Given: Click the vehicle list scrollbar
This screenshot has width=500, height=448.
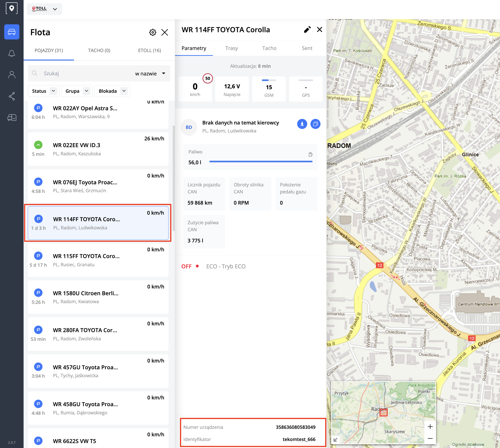Looking at the screenshot, I should click(x=174, y=178).
